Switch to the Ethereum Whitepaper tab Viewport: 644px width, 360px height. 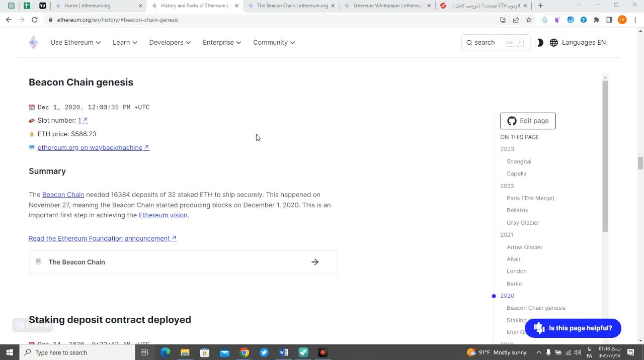click(387, 6)
